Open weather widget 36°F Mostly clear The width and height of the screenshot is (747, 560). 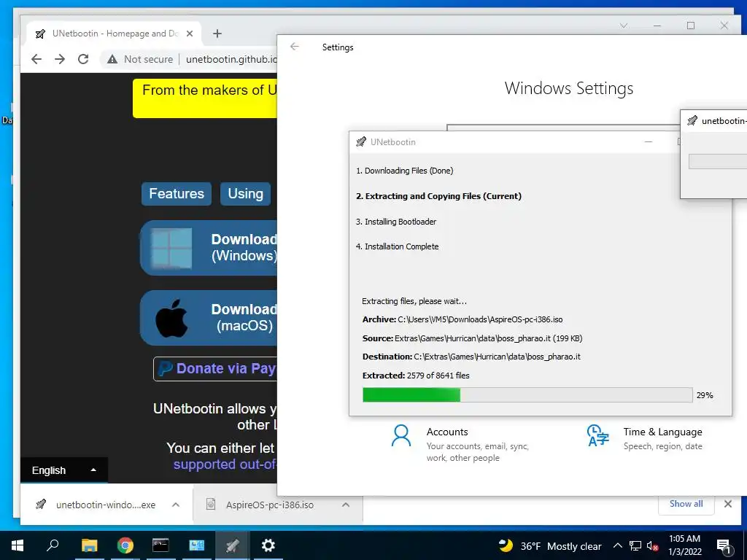pyautogui.click(x=550, y=545)
